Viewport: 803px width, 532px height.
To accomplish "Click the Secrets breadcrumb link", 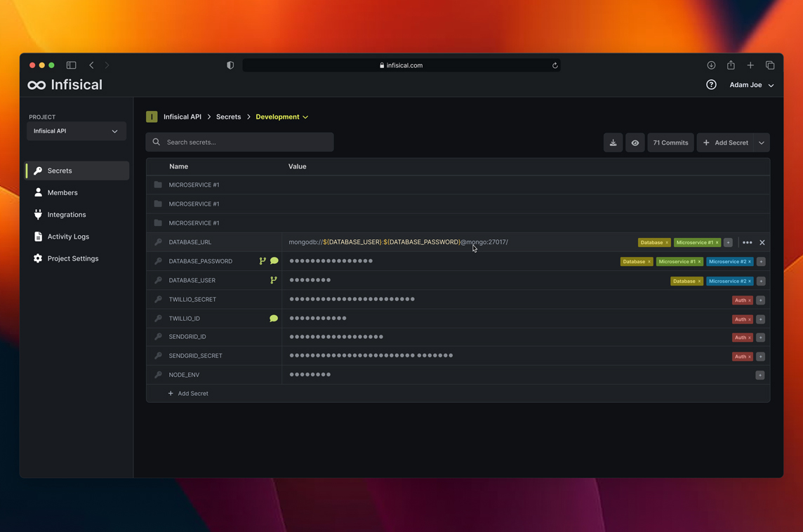I will tap(228, 117).
